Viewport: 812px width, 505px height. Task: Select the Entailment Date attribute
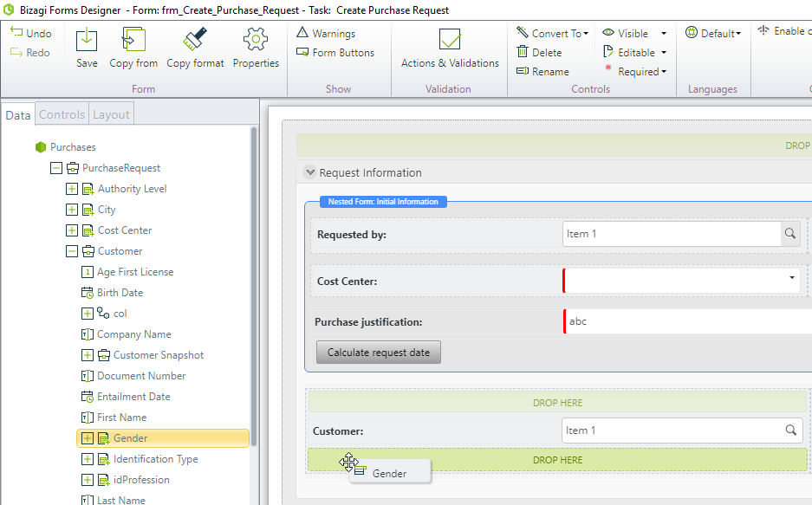coord(133,397)
